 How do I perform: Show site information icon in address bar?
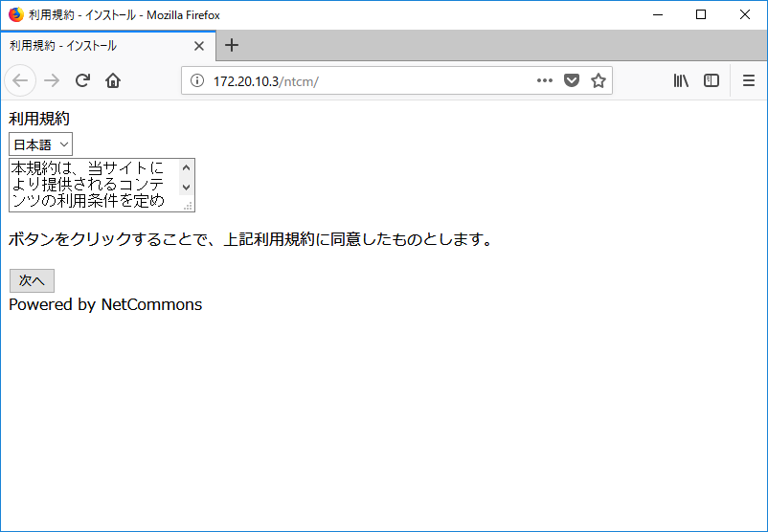[x=197, y=80]
